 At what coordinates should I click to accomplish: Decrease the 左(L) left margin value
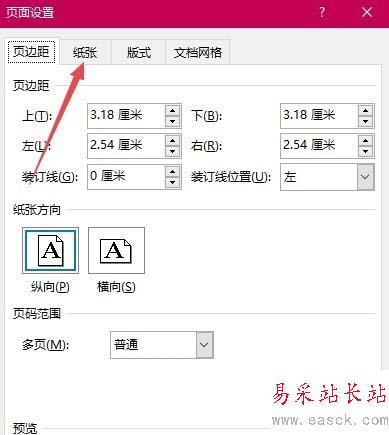pos(173,151)
